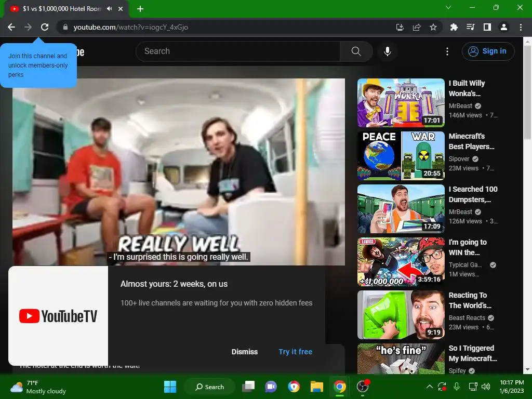Click the video player showing REALLY WELL caption

tap(179, 171)
